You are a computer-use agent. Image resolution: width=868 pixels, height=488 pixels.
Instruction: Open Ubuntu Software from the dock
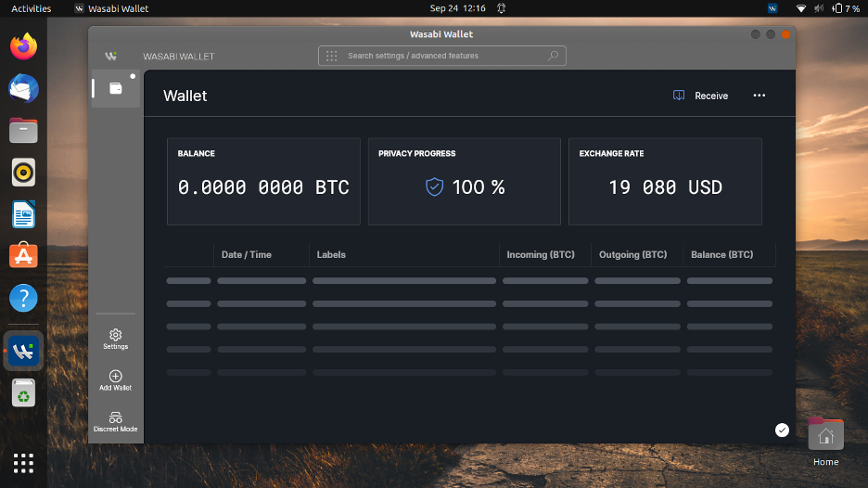[x=23, y=255]
